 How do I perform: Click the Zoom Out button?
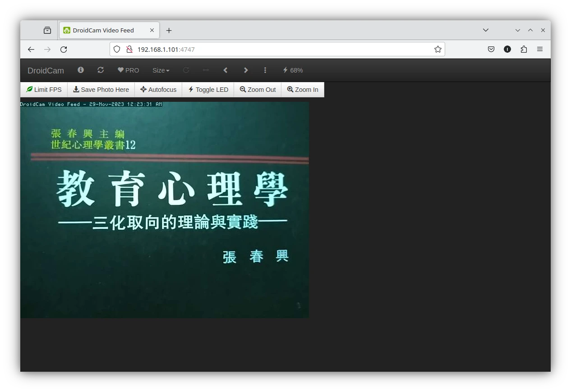258,90
